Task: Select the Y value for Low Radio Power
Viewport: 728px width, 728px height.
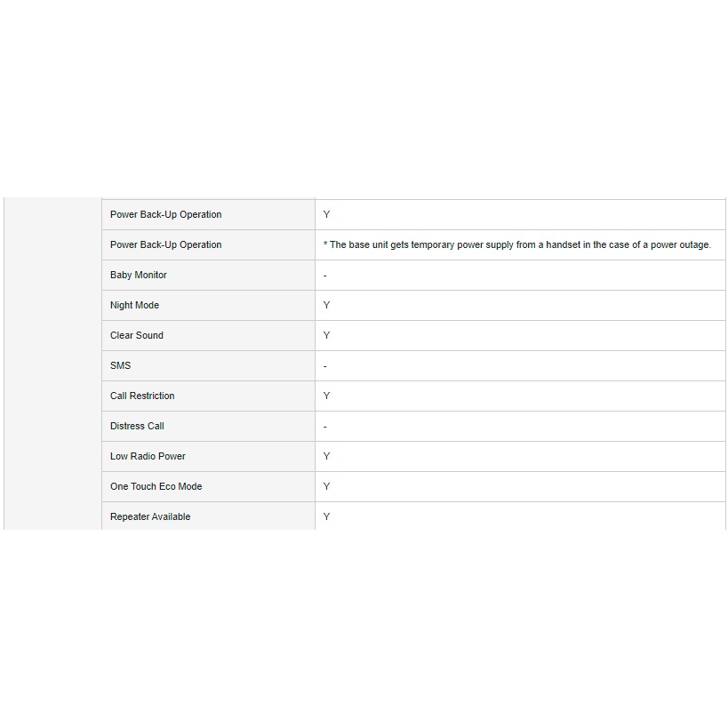Action: click(x=327, y=457)
